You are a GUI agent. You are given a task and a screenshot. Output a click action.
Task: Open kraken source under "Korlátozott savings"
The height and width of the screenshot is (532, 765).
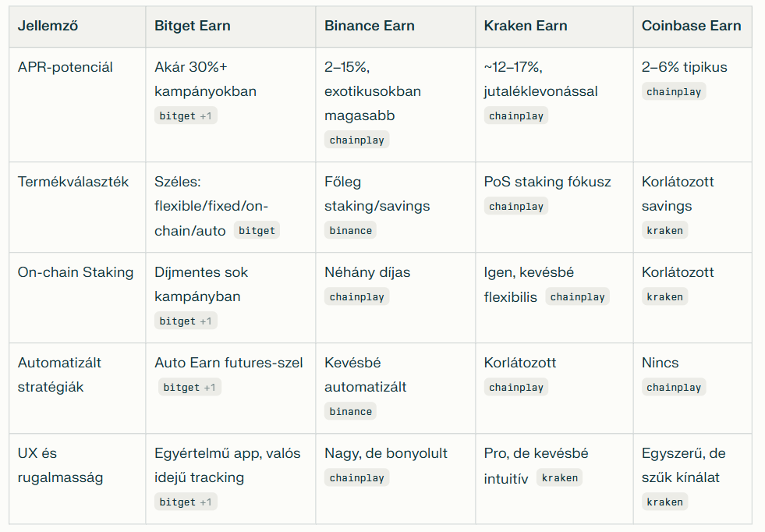pyautogui.click(x=664, y=231)
